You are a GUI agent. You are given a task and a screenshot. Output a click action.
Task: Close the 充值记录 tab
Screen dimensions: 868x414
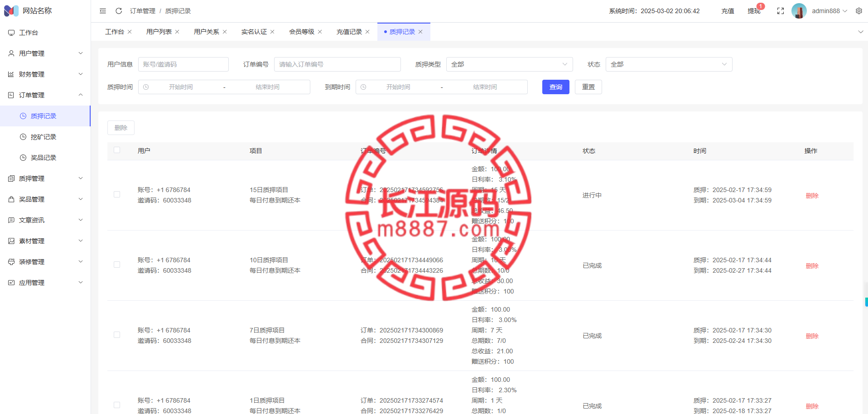click(367, 32)
